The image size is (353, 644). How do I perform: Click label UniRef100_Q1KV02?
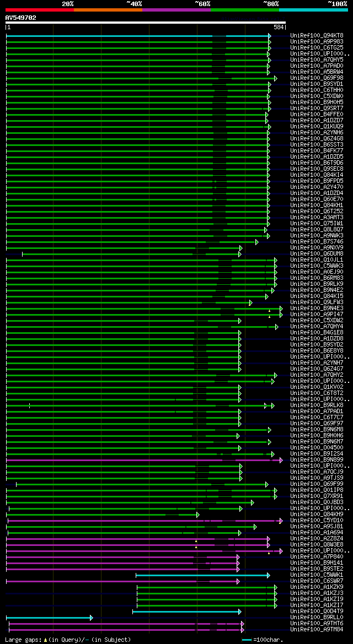tap(317, 387)
